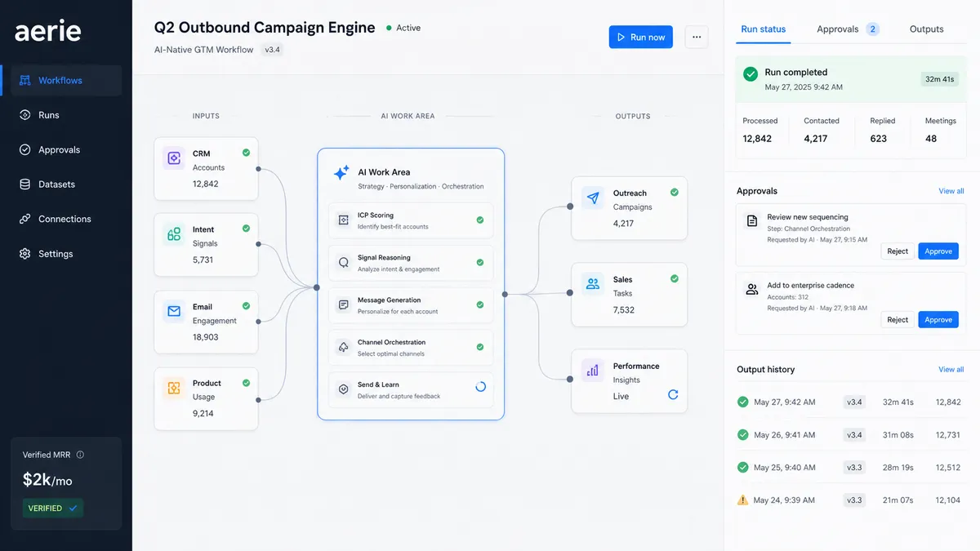Reject the Add to enterprise cadence request
Screen dimensions: 980x551
898,320
